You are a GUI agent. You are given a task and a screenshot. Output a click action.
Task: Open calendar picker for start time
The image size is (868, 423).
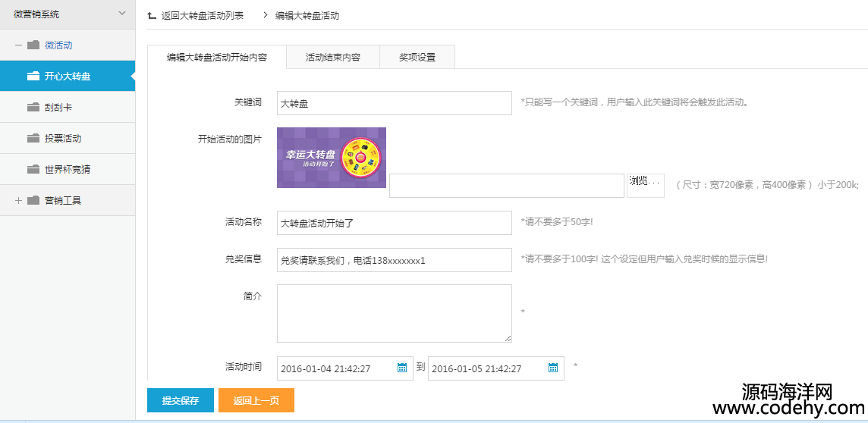(x=402, y=368)
